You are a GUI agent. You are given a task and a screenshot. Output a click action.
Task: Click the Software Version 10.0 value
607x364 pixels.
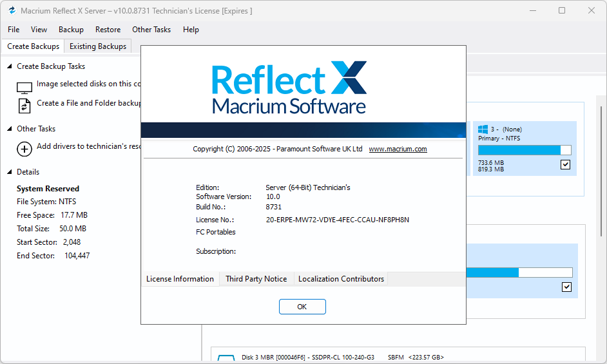click(273, 196)
